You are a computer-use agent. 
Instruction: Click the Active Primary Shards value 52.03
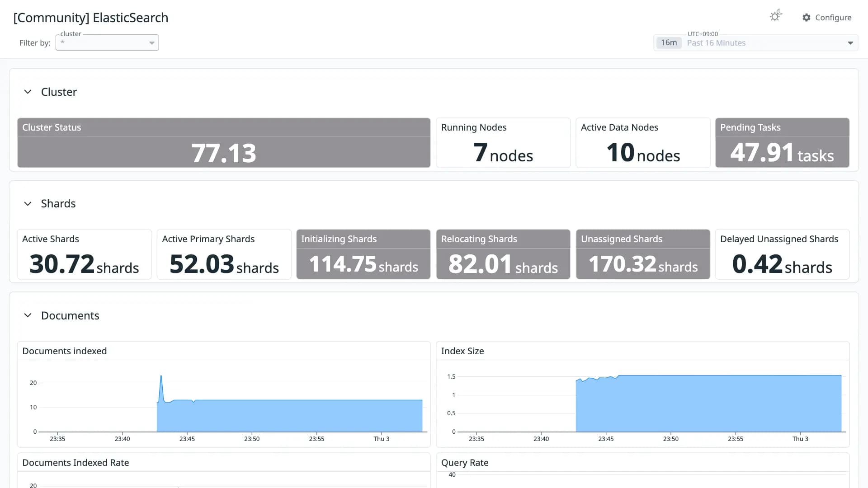[x=202, y=264]
